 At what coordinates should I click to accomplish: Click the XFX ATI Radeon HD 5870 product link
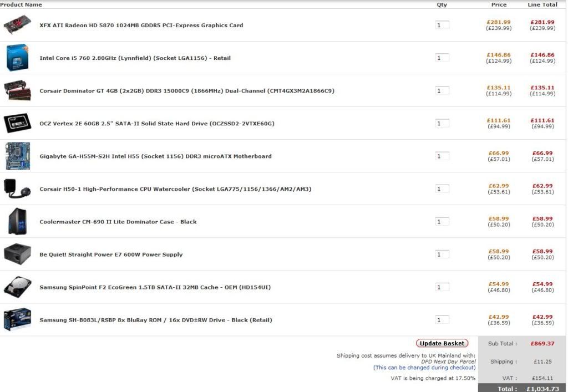point(141,26)
